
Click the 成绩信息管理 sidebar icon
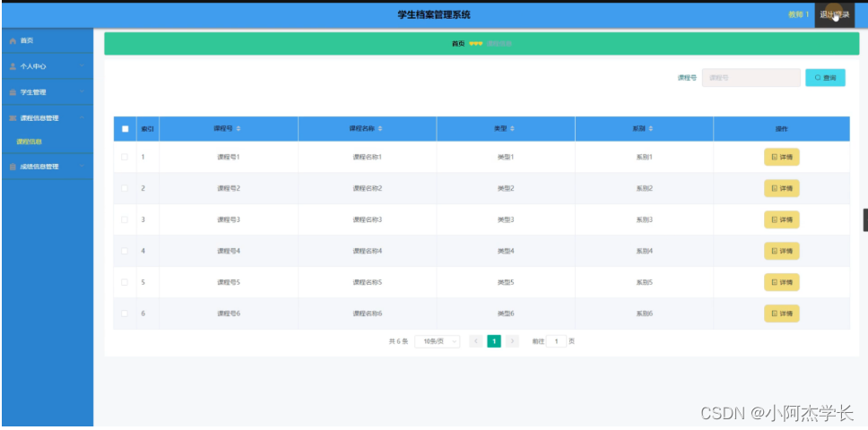click(x=13, y=167)
